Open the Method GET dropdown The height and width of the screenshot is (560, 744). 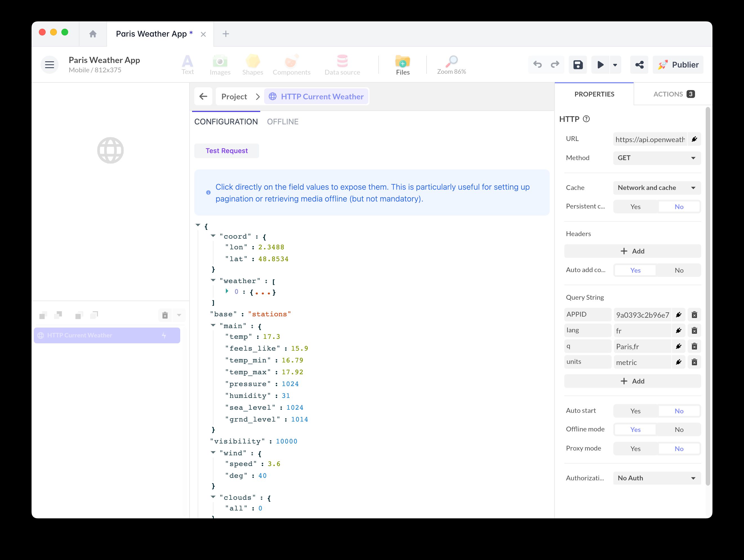point(656,158)
